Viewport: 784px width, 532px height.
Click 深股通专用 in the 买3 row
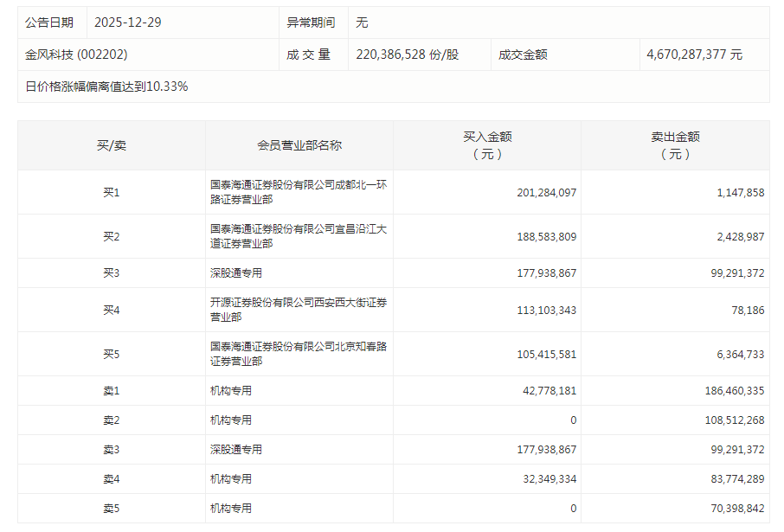click(235, 273)
